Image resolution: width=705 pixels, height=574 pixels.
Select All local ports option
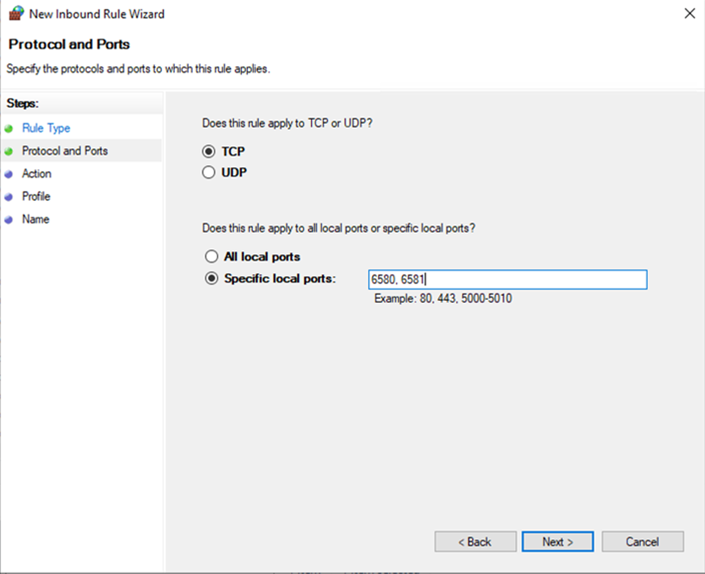pos(211,257)
